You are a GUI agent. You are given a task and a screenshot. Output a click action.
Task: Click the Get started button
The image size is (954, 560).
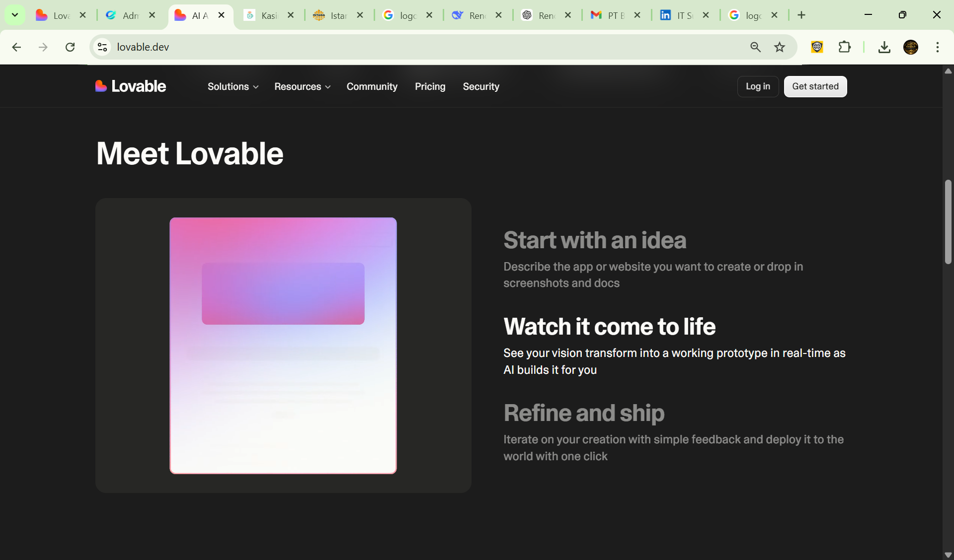[815, 86]
